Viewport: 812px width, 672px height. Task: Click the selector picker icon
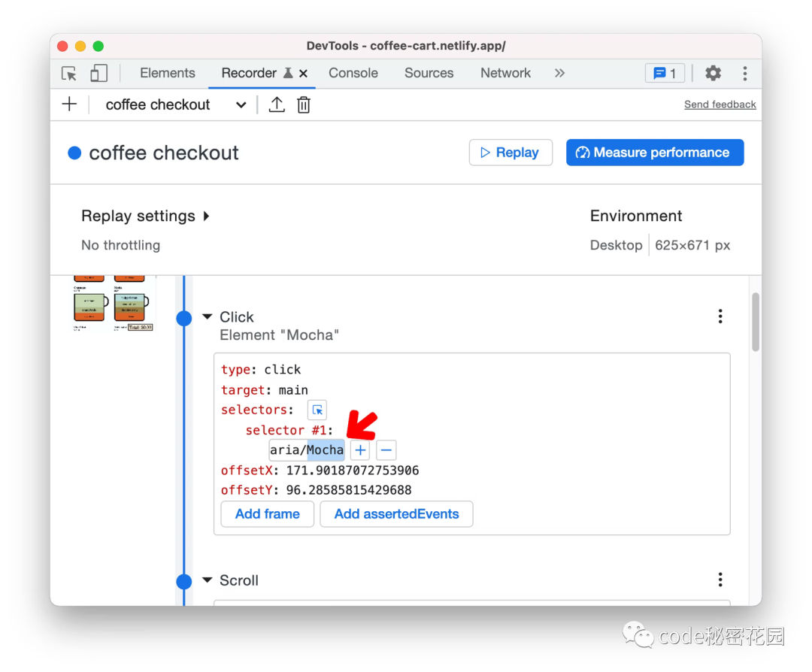317,410
